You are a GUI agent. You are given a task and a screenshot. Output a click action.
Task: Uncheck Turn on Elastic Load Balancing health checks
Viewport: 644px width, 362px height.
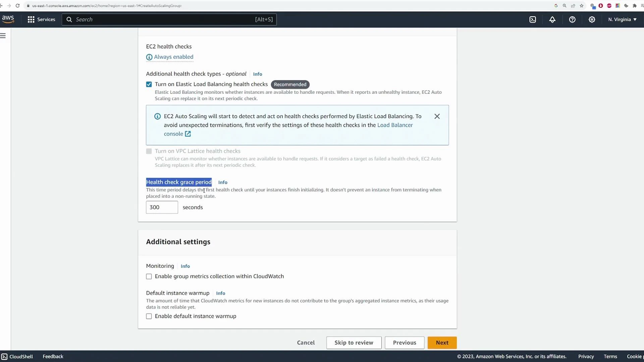pyautogui.click(x=149, y=84)
